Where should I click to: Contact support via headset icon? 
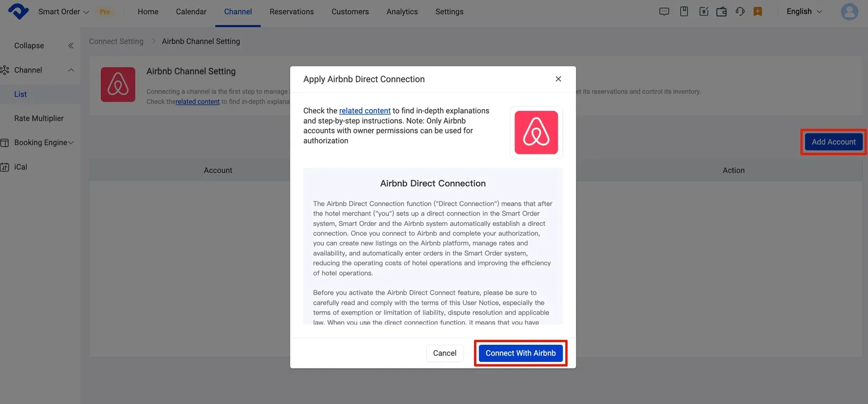point(740,11)
